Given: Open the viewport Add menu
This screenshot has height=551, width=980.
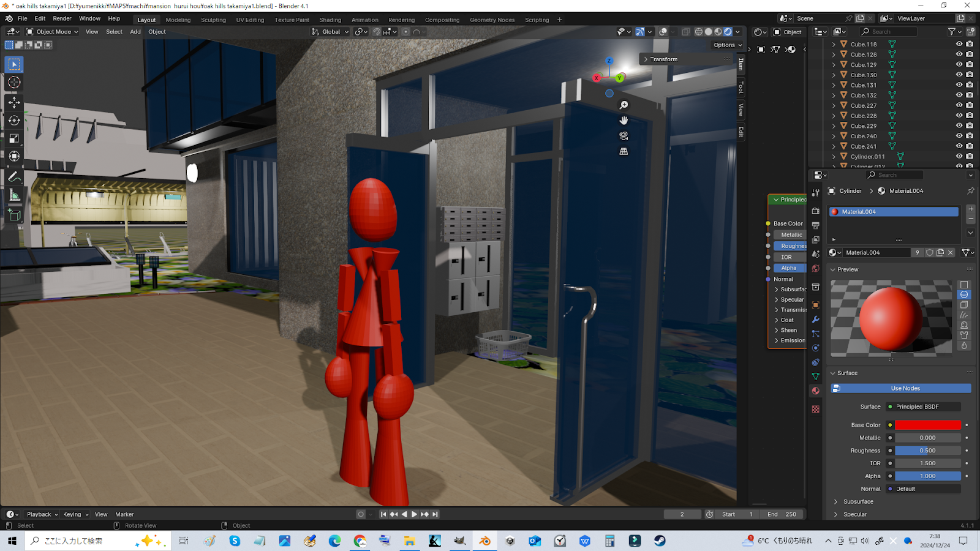Looking at the screenshot, I should pyautogui.click(x=135, y=32).
